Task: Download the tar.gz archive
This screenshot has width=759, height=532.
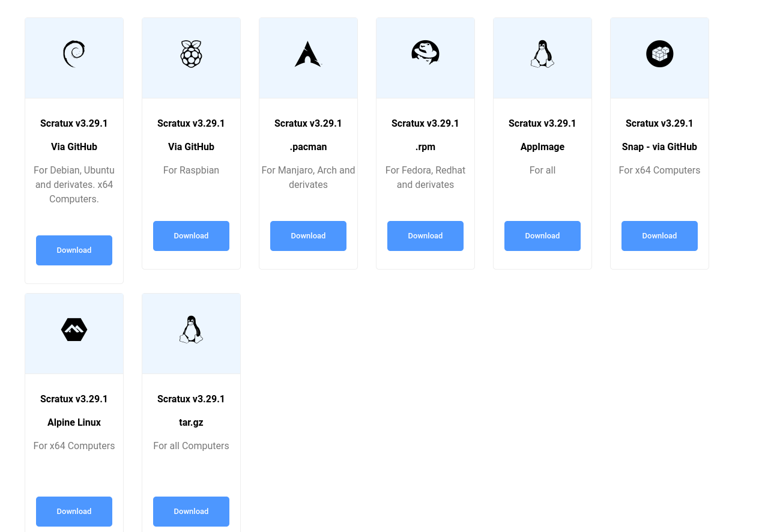Action: coord(191,512)
